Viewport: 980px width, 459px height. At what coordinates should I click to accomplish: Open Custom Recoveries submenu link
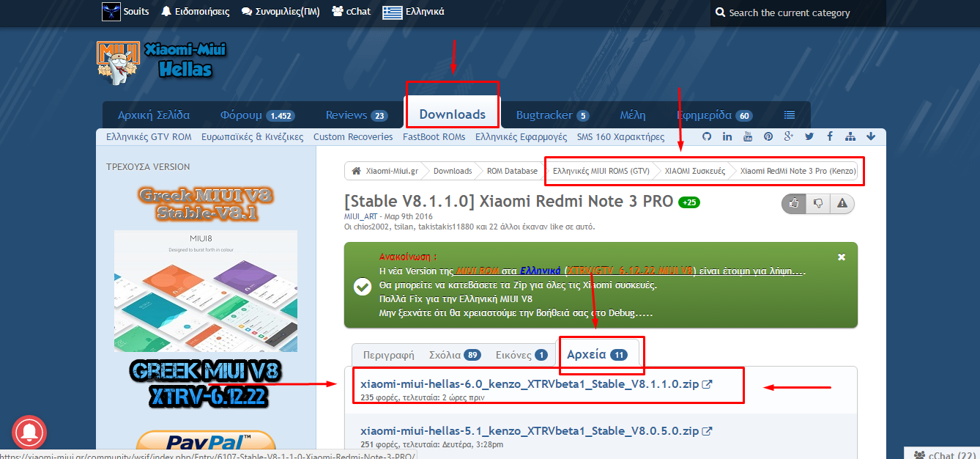click(353, 136)
